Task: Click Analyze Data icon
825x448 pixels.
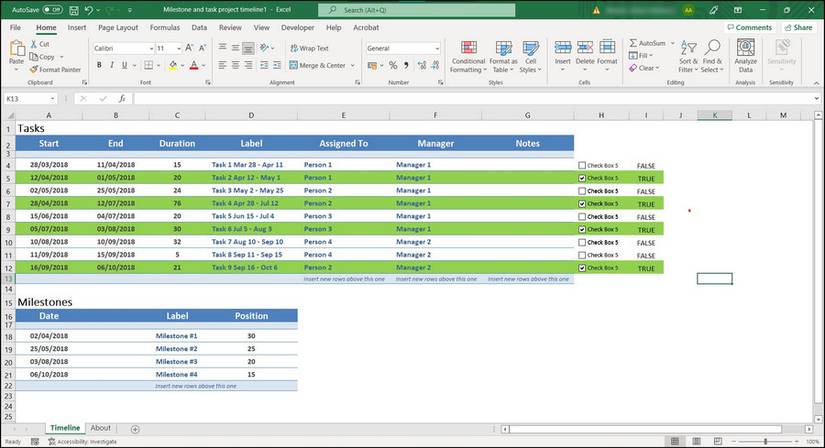Action: click(x=746, y=48)
